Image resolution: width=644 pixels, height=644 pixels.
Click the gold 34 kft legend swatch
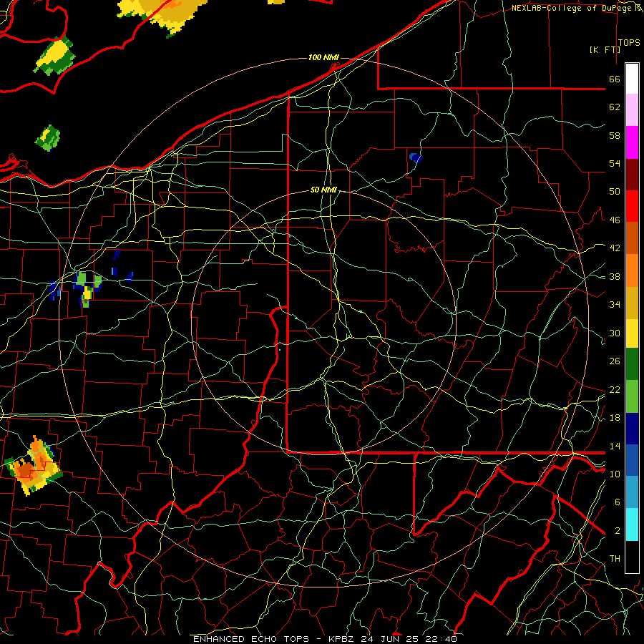[x=632, y=302]
